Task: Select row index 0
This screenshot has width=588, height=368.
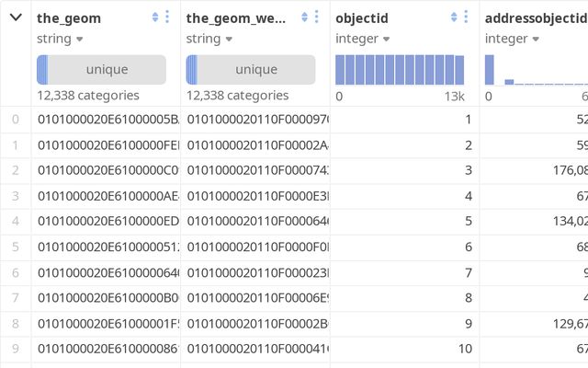Action: pos(15,119)
